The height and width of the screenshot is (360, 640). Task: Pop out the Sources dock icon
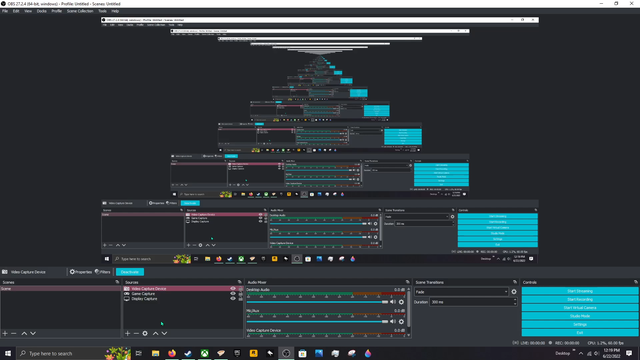click(240, 282)
